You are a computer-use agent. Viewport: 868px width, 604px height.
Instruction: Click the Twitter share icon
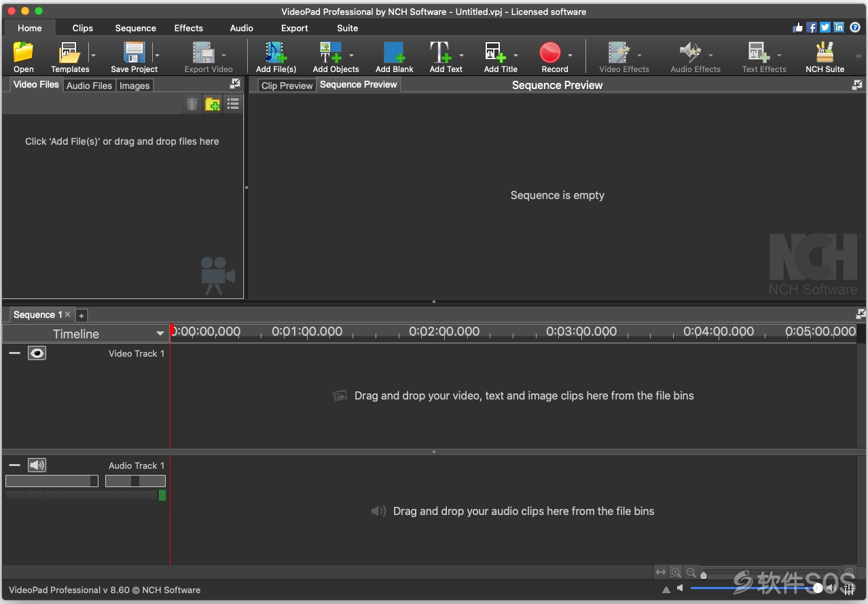(825, 28)
